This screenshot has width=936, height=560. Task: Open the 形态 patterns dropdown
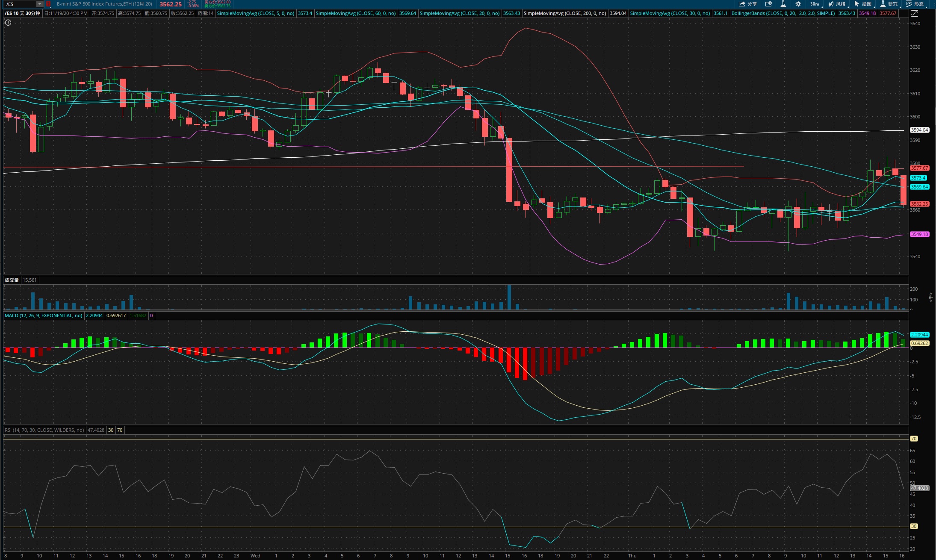pyautogui.click(x=915, y=4)
